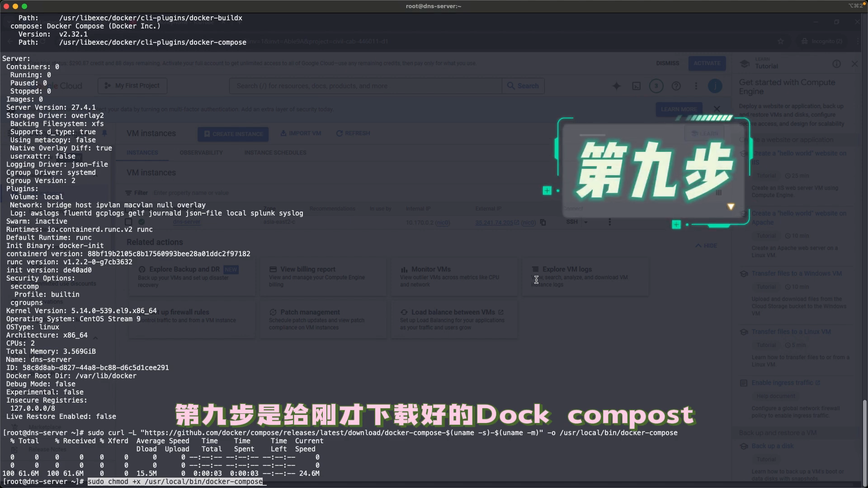868x488 pixels.
Task: Open the Patch management card
Action: click(323, 319)
